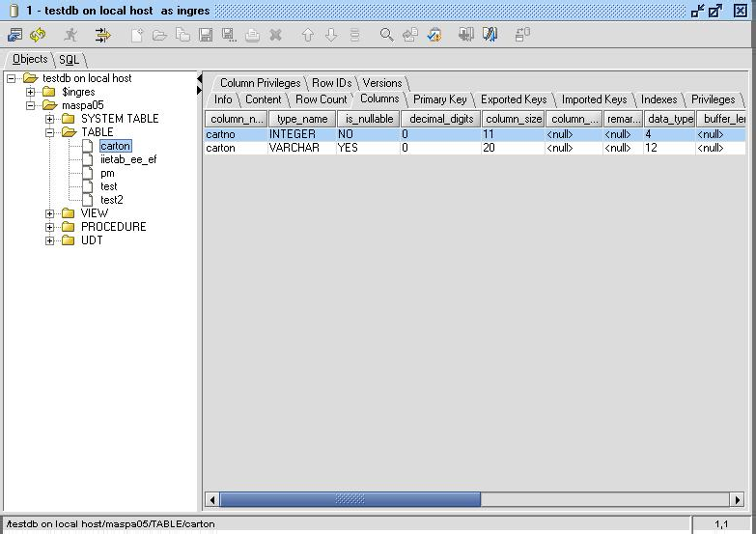
Task: Click the column_size column header
Action: click(513, 119)
